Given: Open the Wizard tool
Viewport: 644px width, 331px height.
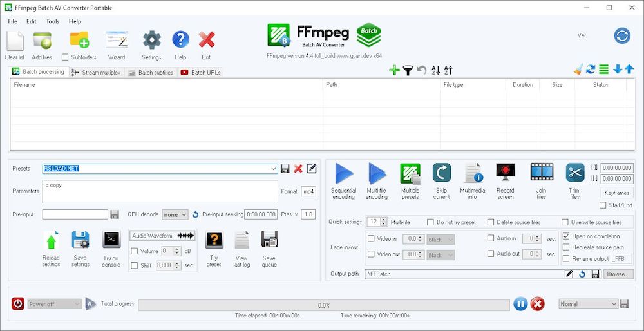Looking at the screenshot, I should point(117,40).
